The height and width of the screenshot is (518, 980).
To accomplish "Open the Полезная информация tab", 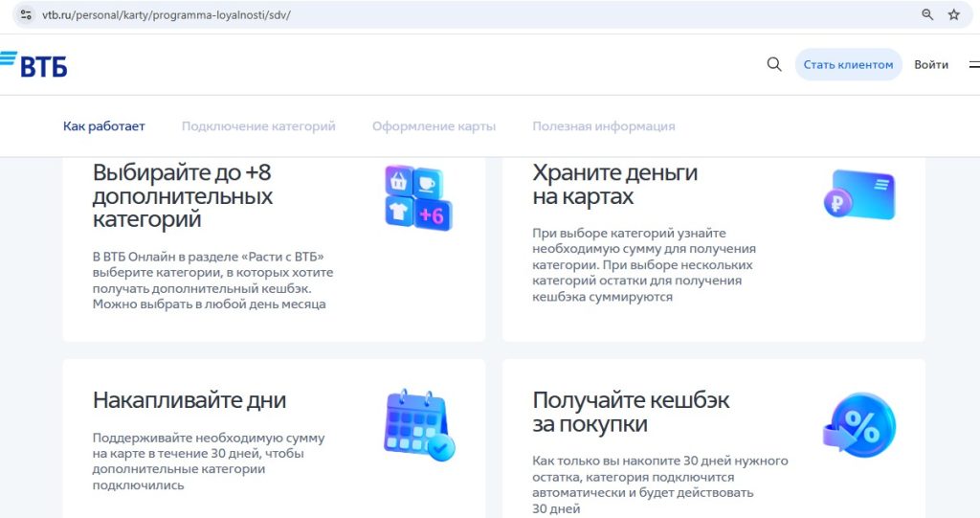I will 604,126.
